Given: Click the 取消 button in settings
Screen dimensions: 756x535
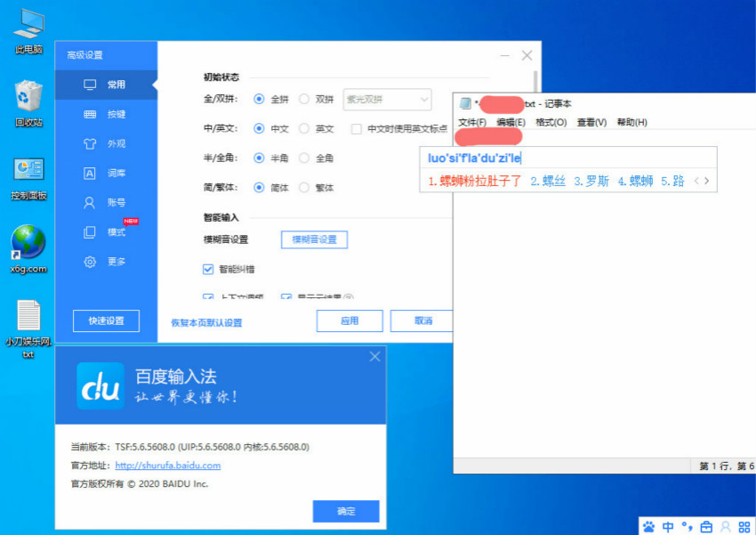Looking at the screenshot, I should (422, 320).
